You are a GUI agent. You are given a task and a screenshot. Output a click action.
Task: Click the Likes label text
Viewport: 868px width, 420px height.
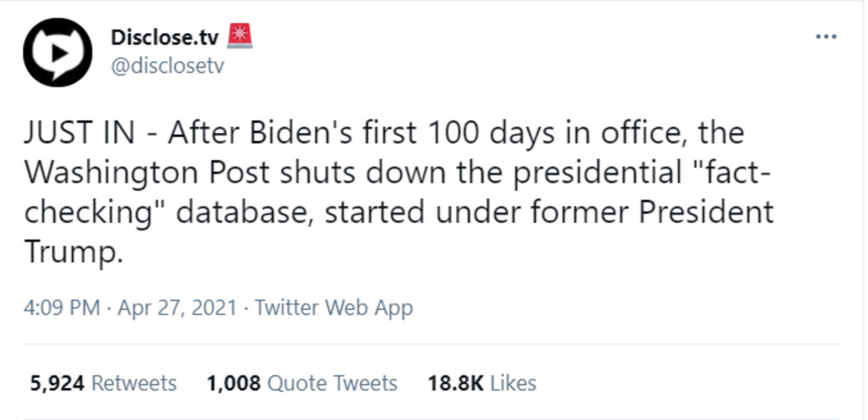514,383
